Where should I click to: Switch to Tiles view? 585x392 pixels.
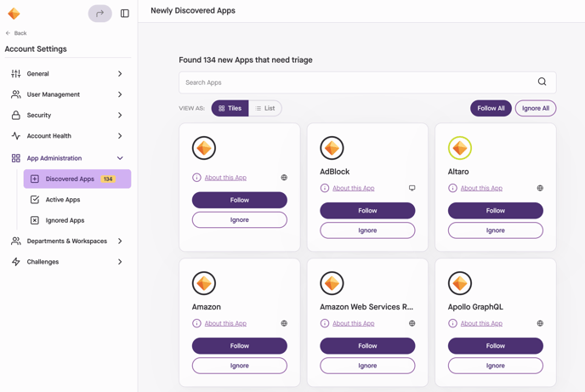click(230, 108)
